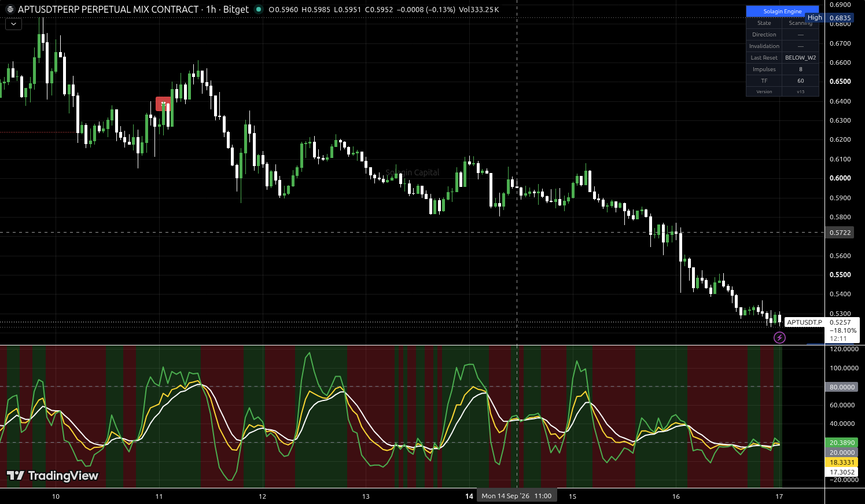Click date label 15 on time axis

pos(572,496)
